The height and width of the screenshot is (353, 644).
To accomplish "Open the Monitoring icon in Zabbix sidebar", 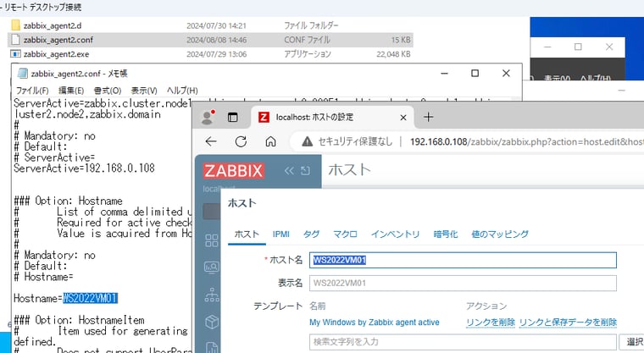I will 212,268.
